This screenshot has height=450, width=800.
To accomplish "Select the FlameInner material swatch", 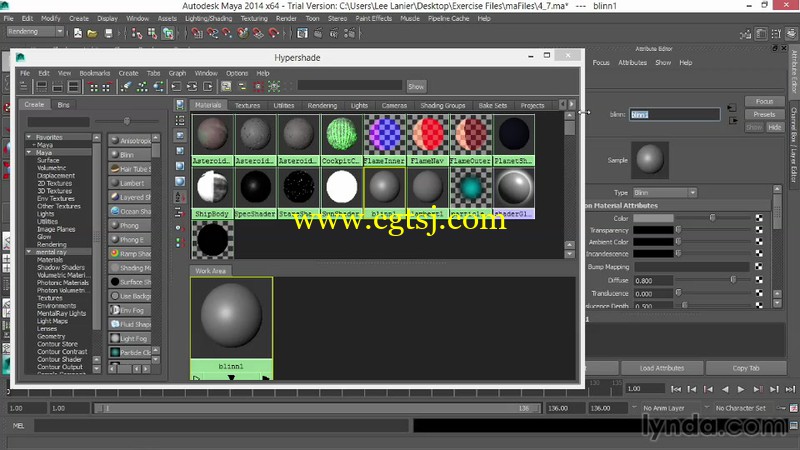I will 384,139.
